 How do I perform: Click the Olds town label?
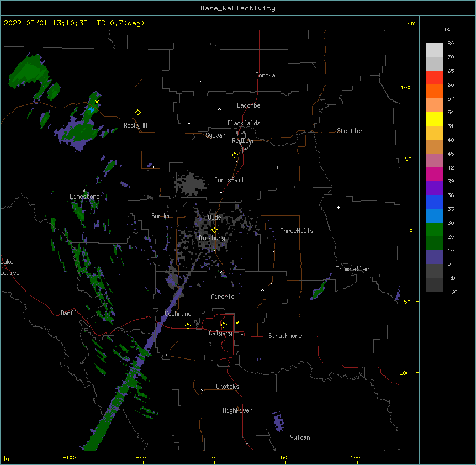(214, 218)
